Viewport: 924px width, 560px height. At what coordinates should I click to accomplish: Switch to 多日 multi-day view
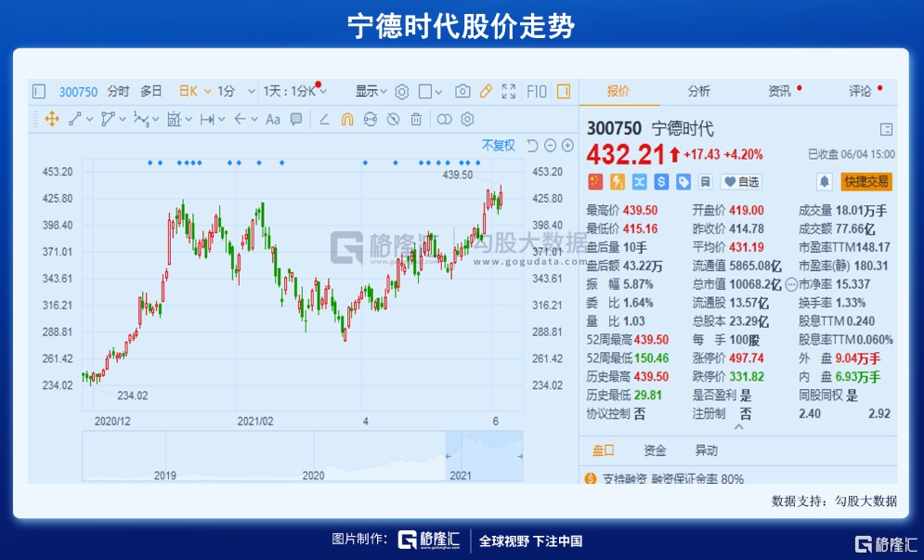pos(150,91)
